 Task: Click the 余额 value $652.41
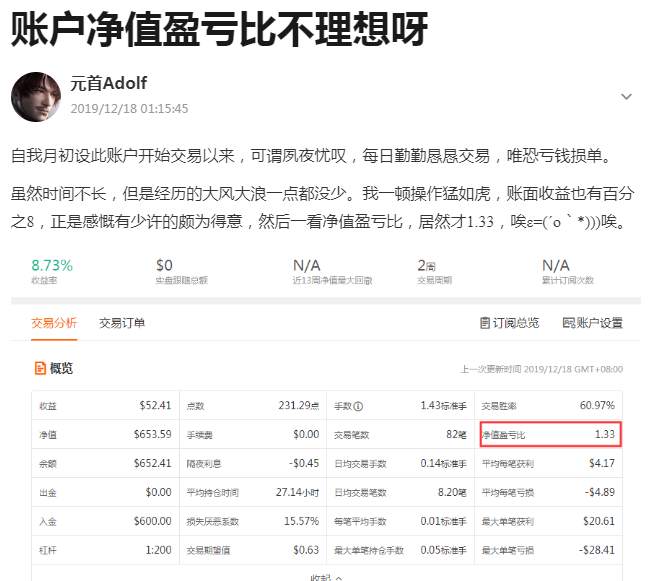(x=152, y=463)
